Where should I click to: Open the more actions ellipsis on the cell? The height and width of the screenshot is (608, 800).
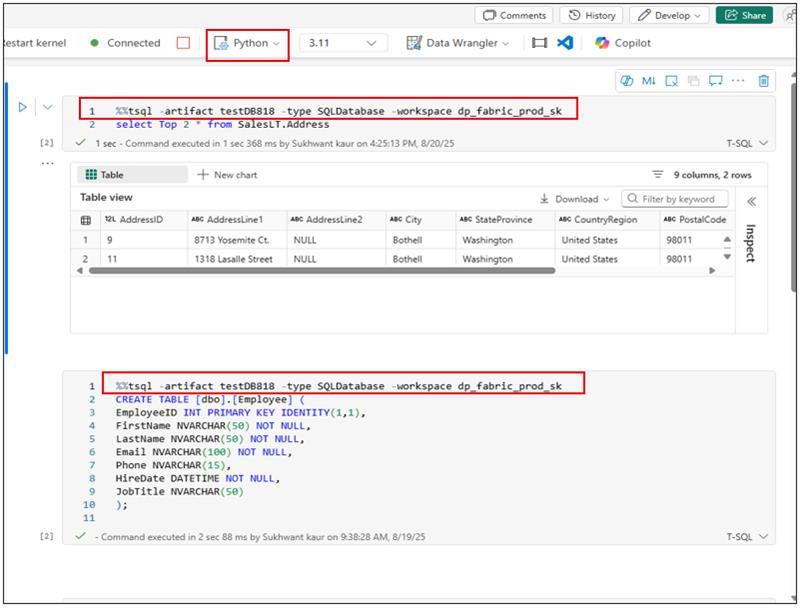click(x=737, y=82)
